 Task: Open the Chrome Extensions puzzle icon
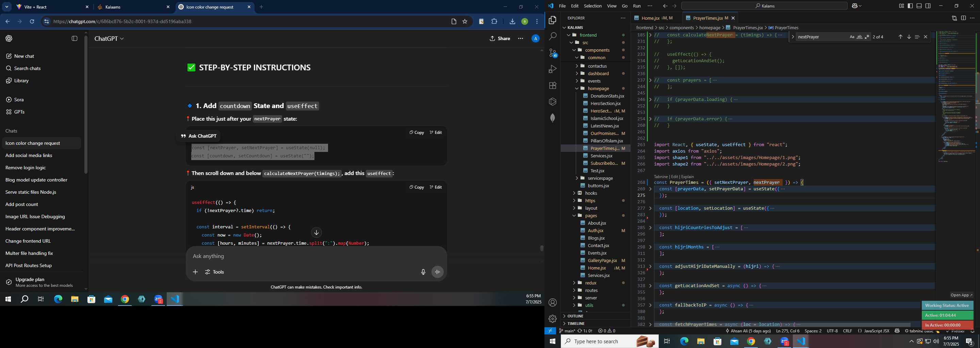[x=494, y=22]
